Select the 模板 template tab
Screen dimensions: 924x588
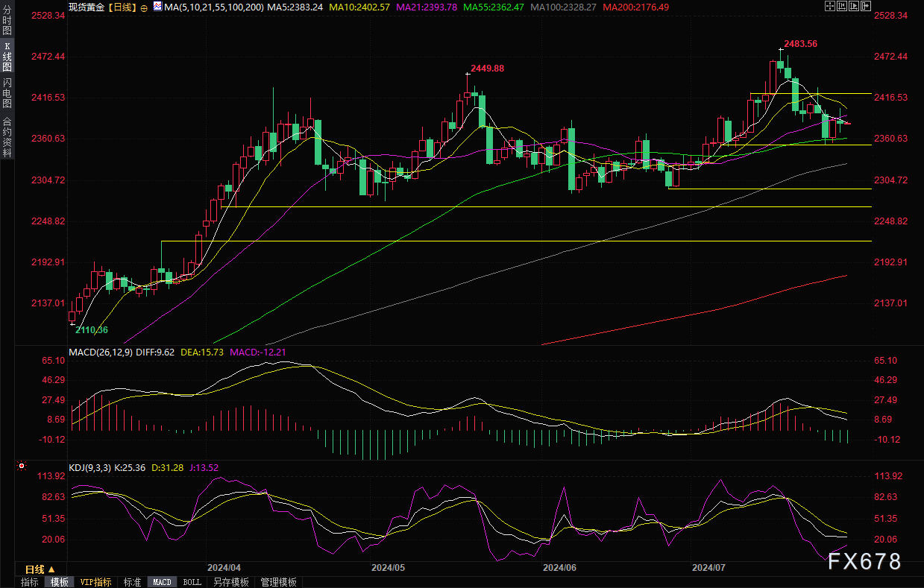59,582
